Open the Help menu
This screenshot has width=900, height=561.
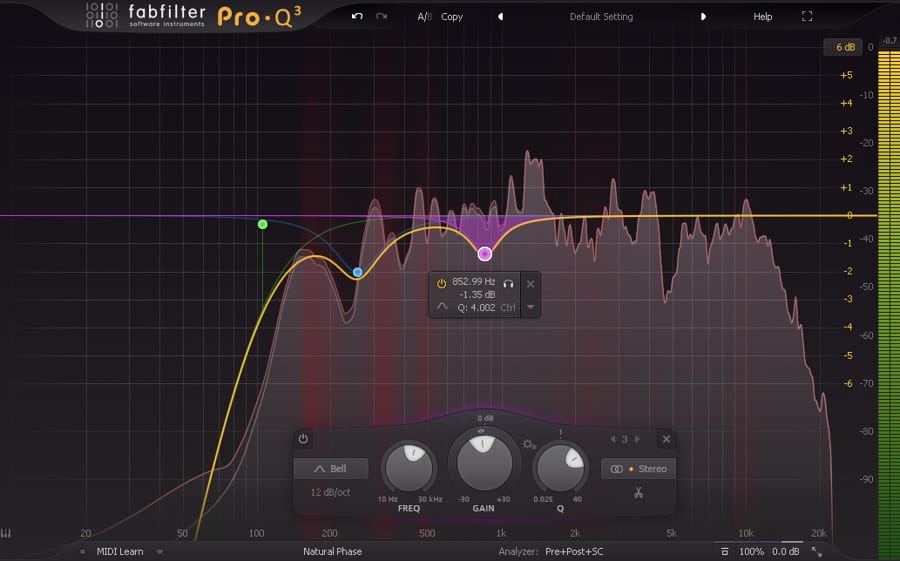click(762, 17)
